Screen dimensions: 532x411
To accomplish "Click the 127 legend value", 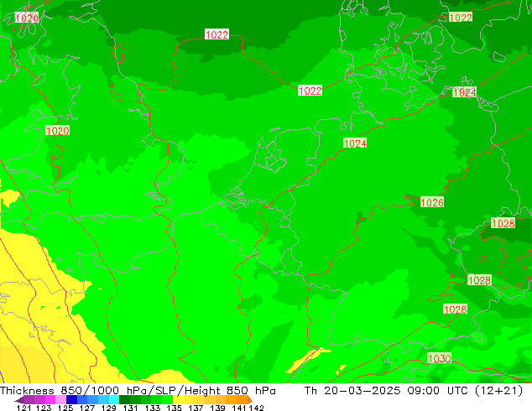I will (x=87, y=408).
